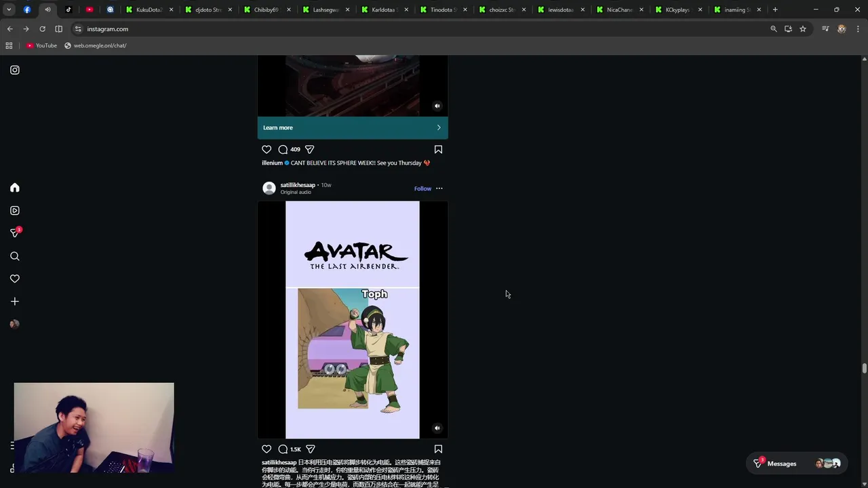This screenshot has height=488, width=868.
Task: Open more options for satillikhesaap post
Action: pyautogui.click(x=439, y=188)
